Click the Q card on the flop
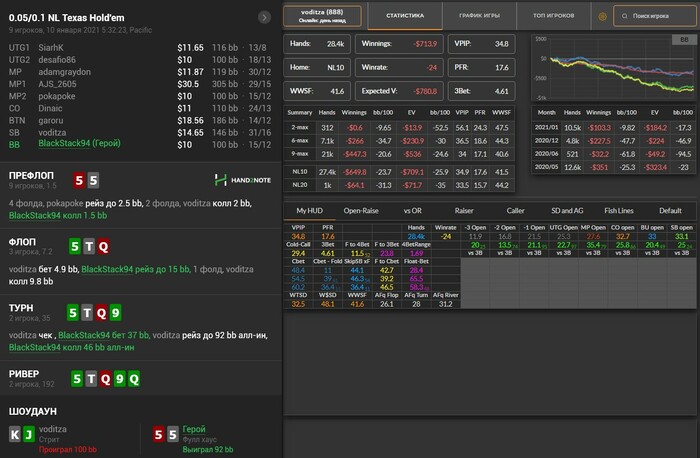Image resolution: width=700 pixels, height=458 pixels. coord(103,246)
